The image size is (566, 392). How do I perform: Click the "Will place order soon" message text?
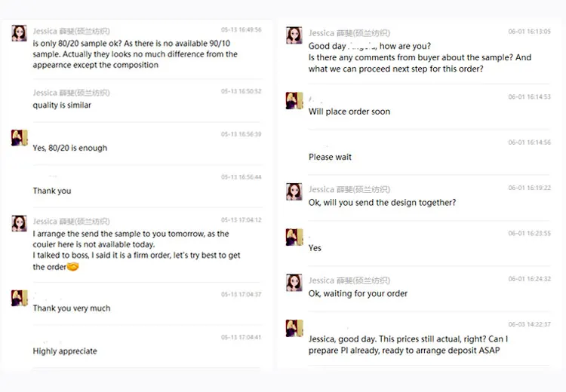349,112
